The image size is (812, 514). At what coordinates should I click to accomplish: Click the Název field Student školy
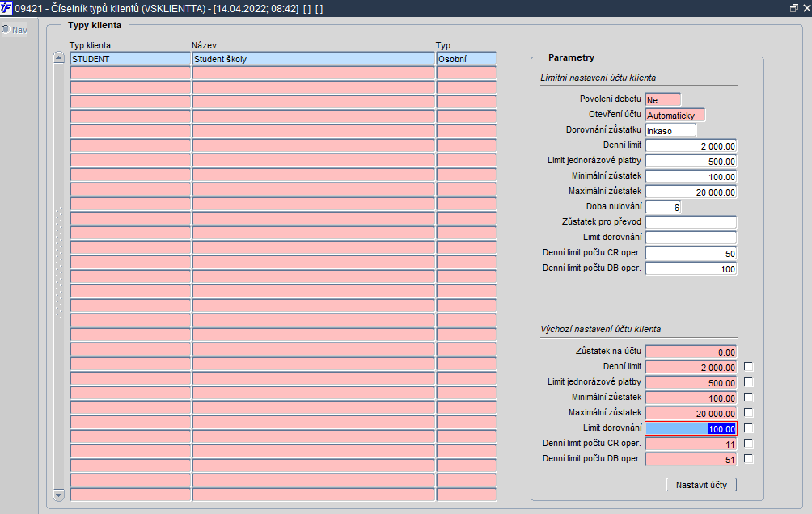[314, 58]
